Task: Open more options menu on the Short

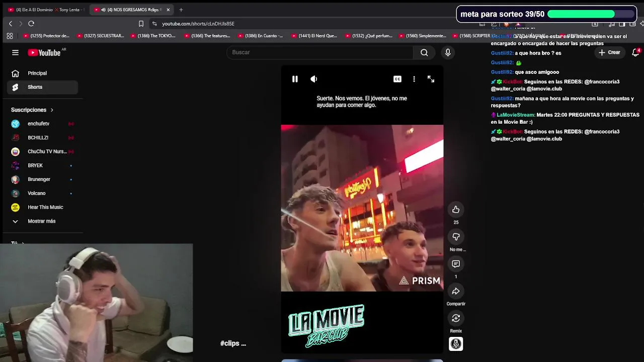Action: (x=414, y=79)
